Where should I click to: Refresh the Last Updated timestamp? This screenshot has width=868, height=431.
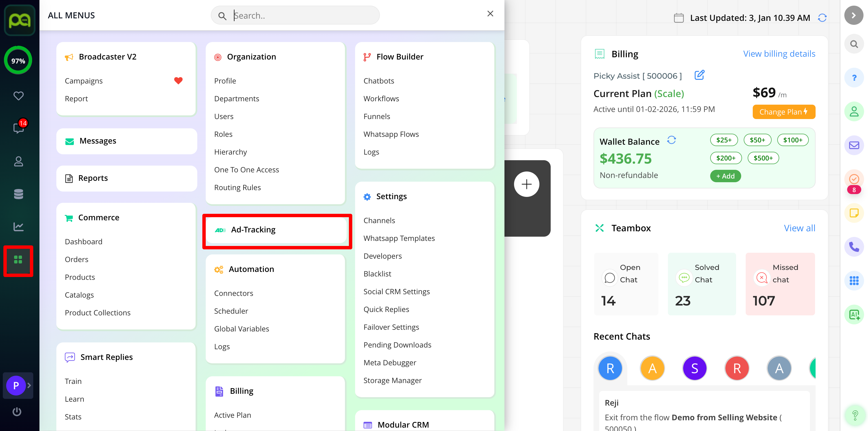click(822, 17)
